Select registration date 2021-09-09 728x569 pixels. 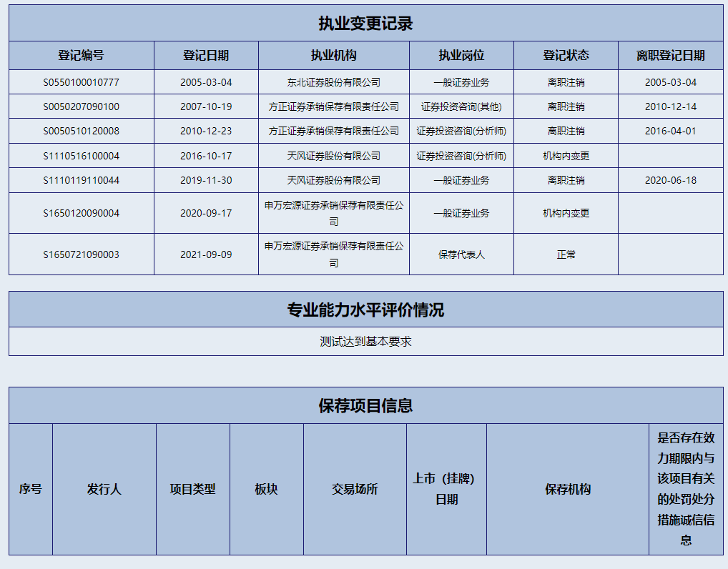click(x=206, y=254)
